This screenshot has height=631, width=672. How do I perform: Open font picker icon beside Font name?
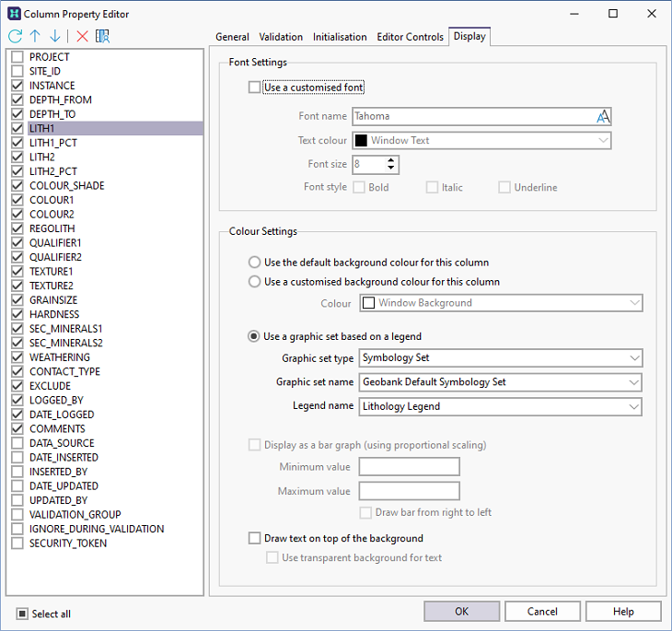pyautogui.click(x=602, y=117)
